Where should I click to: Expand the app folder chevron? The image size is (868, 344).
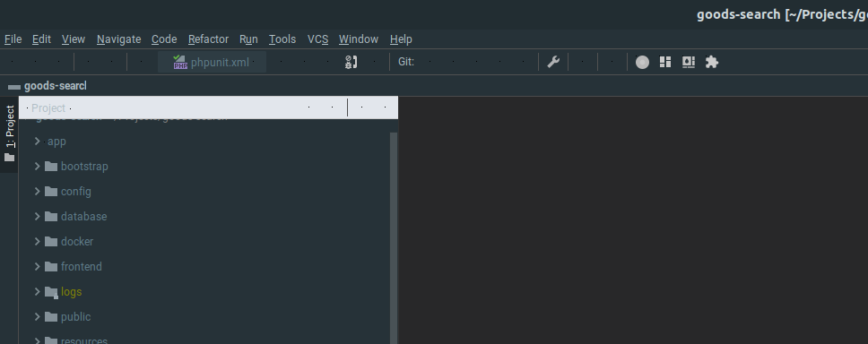point(37,141)
